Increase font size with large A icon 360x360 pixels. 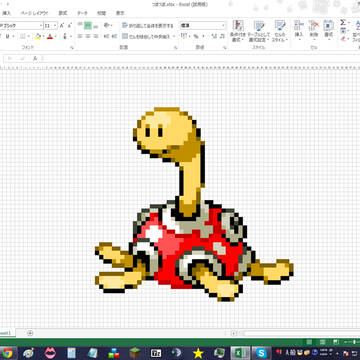click(x=62, y=25)
